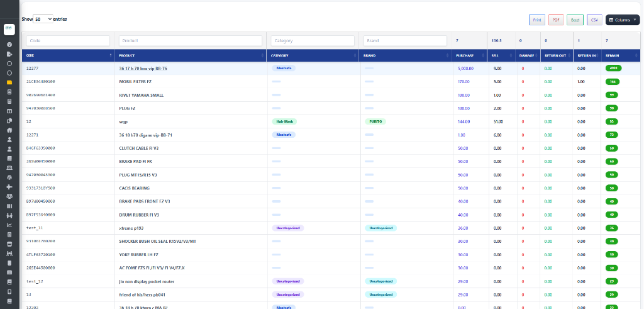The height and width of the screenshot is (309, 644).
Task: Open the two-column layout icon in sidebar
Action: 9,111
